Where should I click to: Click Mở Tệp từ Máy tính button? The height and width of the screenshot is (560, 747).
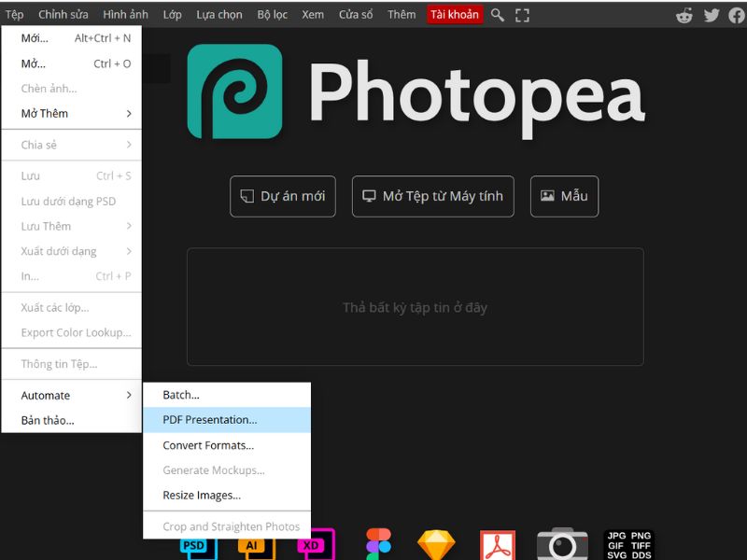432,196
